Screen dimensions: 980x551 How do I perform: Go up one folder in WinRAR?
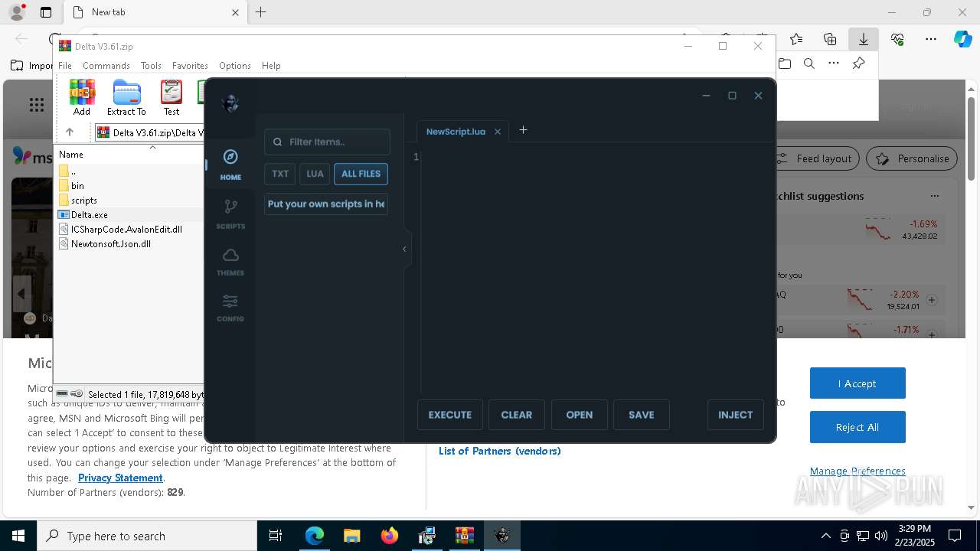point(69,132)
